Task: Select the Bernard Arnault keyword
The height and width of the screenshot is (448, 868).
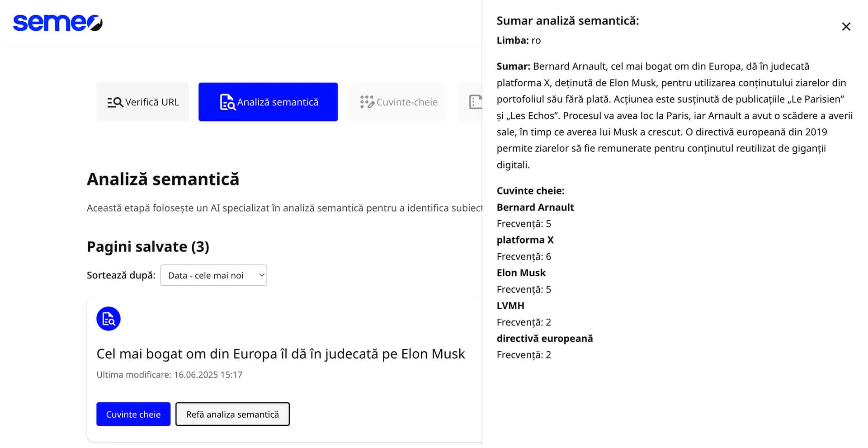Action: [x=535, y=207]
